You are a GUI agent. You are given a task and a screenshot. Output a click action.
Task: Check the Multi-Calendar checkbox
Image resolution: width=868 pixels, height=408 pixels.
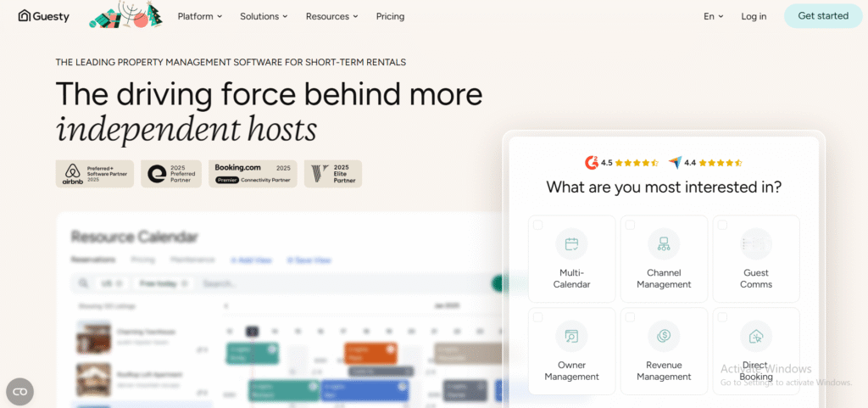coord(537,225)
